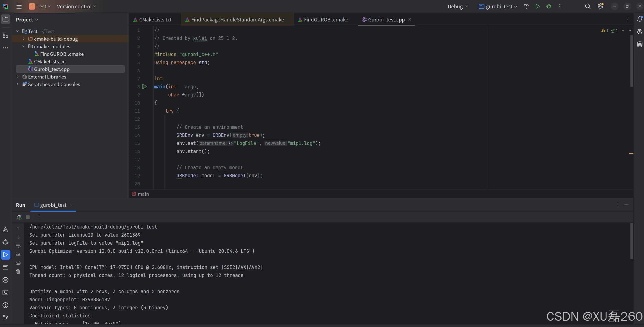Toggle soft-wrap in the Run console
The width and height of the screenshot is (644, 327).
point(18,246)
